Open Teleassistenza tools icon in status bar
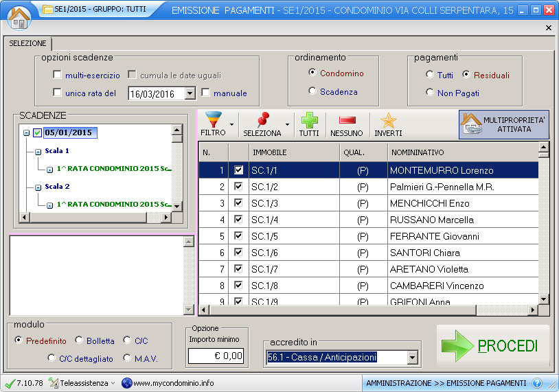Screen dimensions: 559x392 point(54,383)
